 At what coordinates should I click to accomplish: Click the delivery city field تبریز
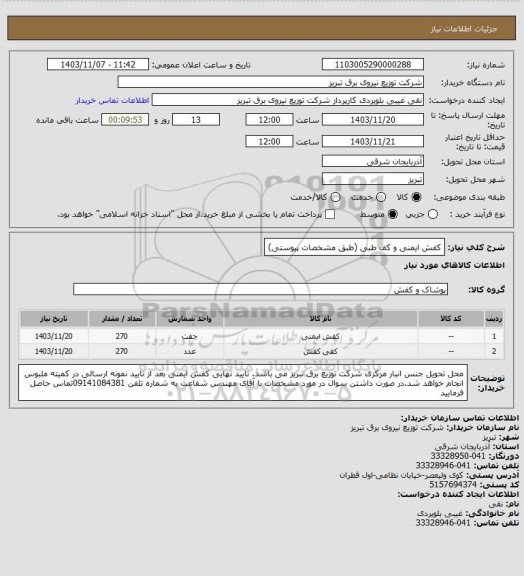tap(373, 179)
